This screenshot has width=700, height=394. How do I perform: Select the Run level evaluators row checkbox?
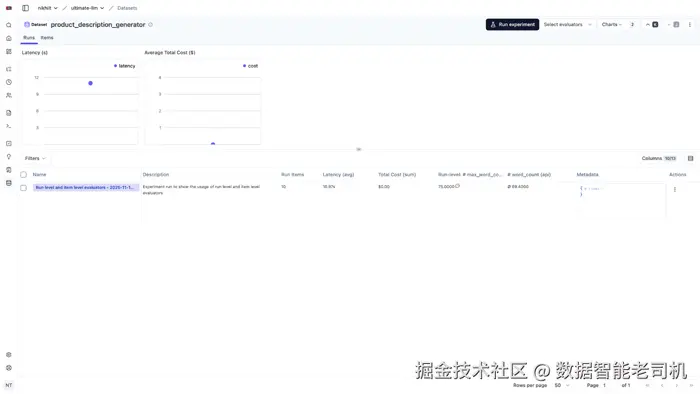pyautogui.click(x=24, y=188)
